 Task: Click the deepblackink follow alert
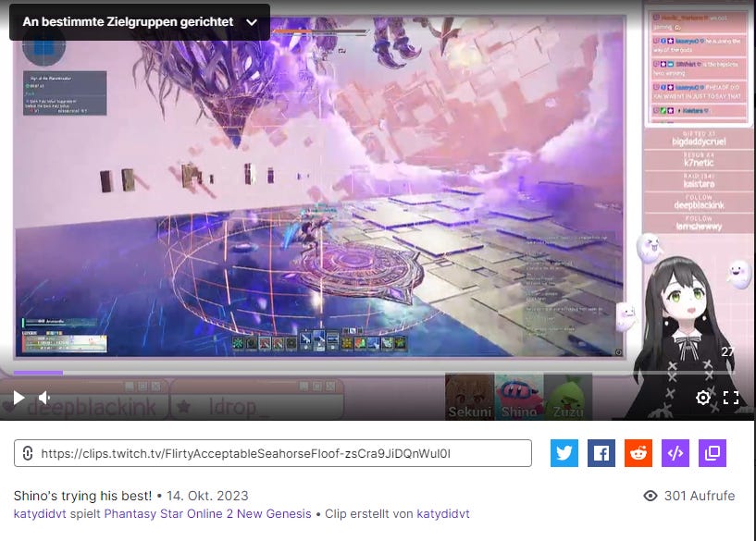[699, 203]
